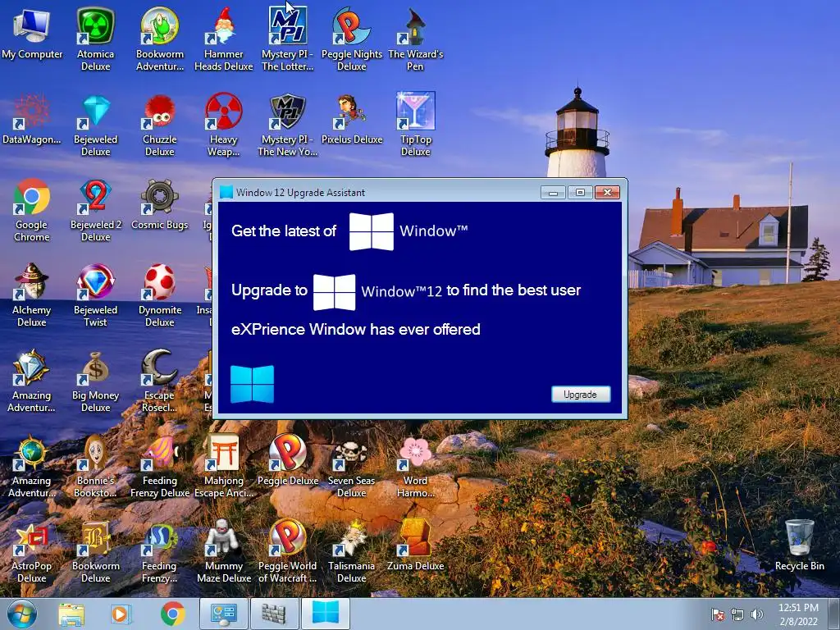Switch to firewall brick wall taskbar app
Image resolution: width=840 pixels, height=630 pixels.
tap(274, 614)
